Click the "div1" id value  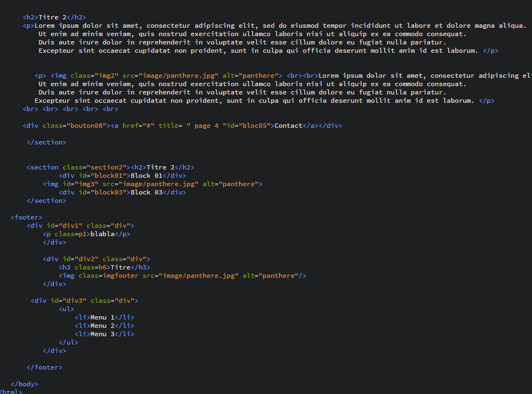coord(71,226)
